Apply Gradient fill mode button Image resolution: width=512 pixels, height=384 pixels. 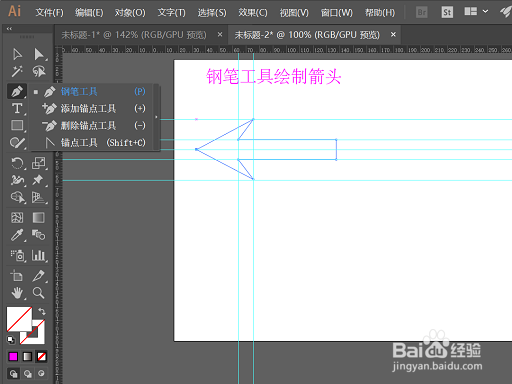[27, 357]
